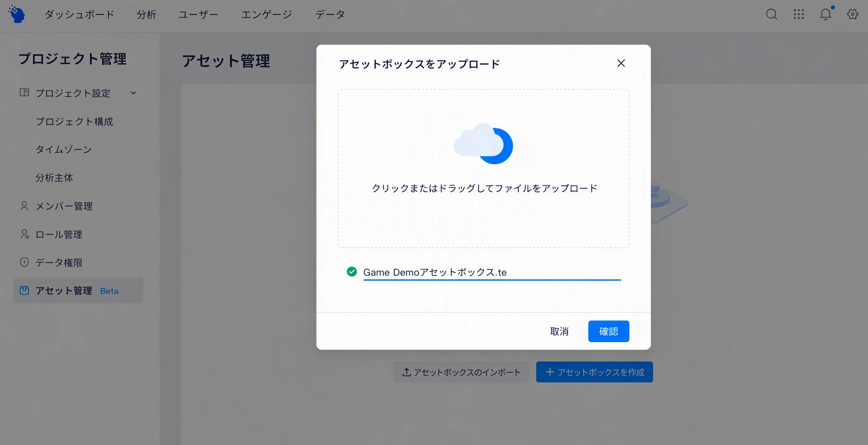Collapse the プロジェクト設定 chevron
The height and width of the screenshot is (445, 868).
(133, 93)
